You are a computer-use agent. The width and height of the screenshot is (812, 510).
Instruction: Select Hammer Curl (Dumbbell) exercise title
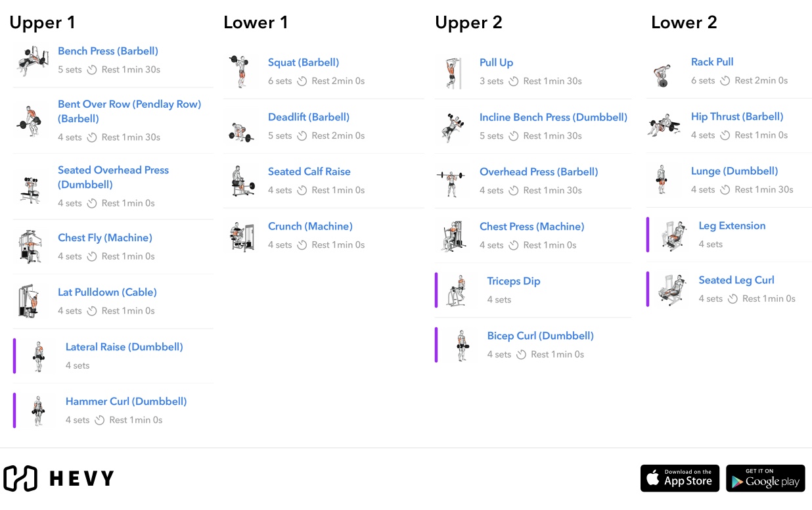click(x=126, y=402)
